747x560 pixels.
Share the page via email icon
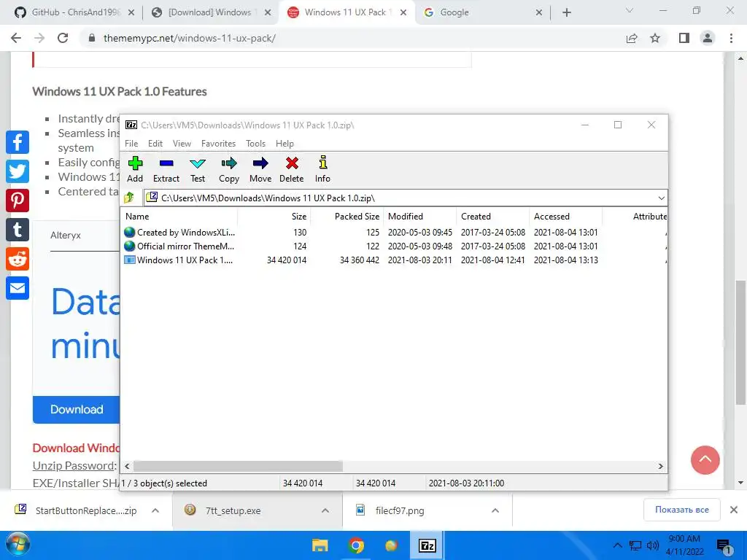18,288
